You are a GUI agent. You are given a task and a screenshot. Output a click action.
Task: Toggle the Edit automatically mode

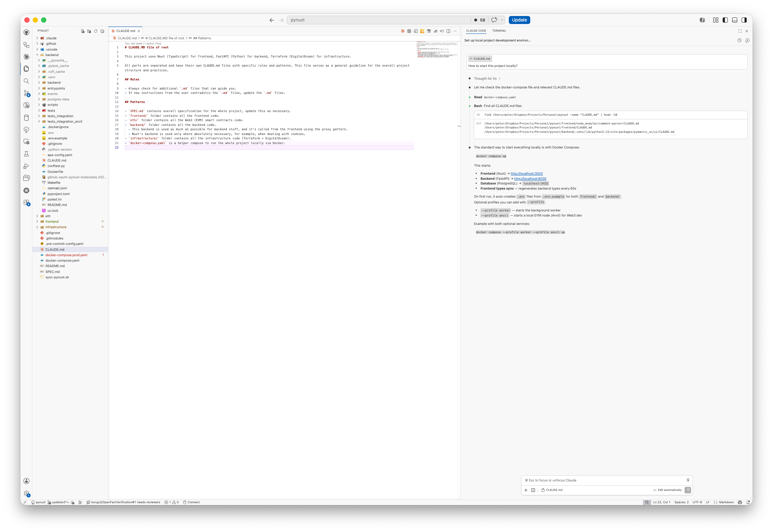(667, 490)
